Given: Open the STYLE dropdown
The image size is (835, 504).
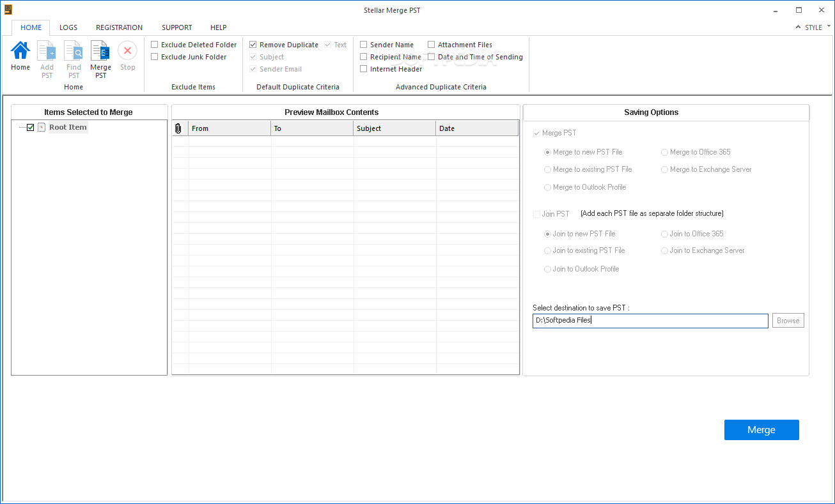Looking at the screenshot, I should tap(818, 27).
